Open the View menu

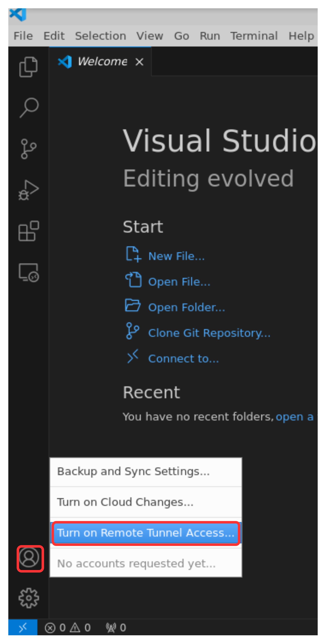(x=150, y=36)
